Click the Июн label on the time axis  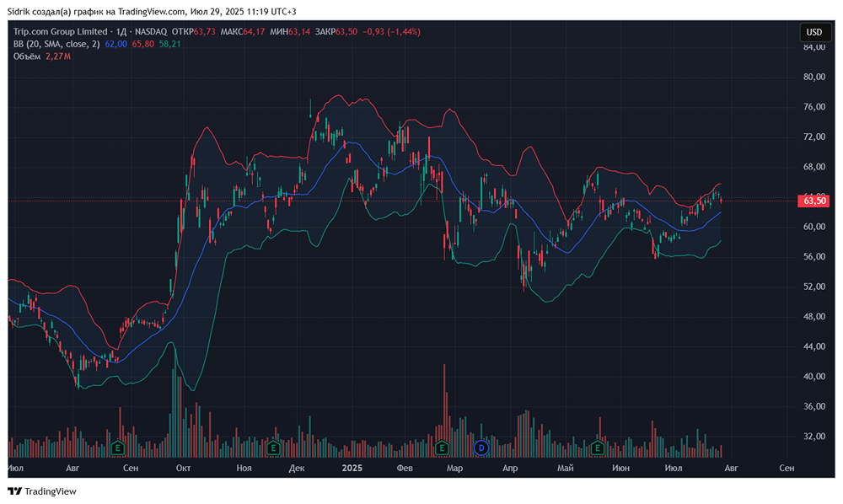[620, 468]
